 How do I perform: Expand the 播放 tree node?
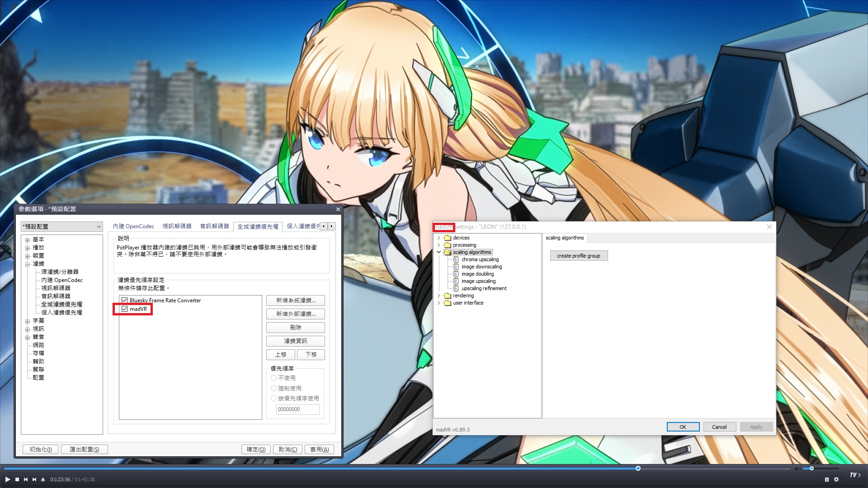[x=28, y=248]
